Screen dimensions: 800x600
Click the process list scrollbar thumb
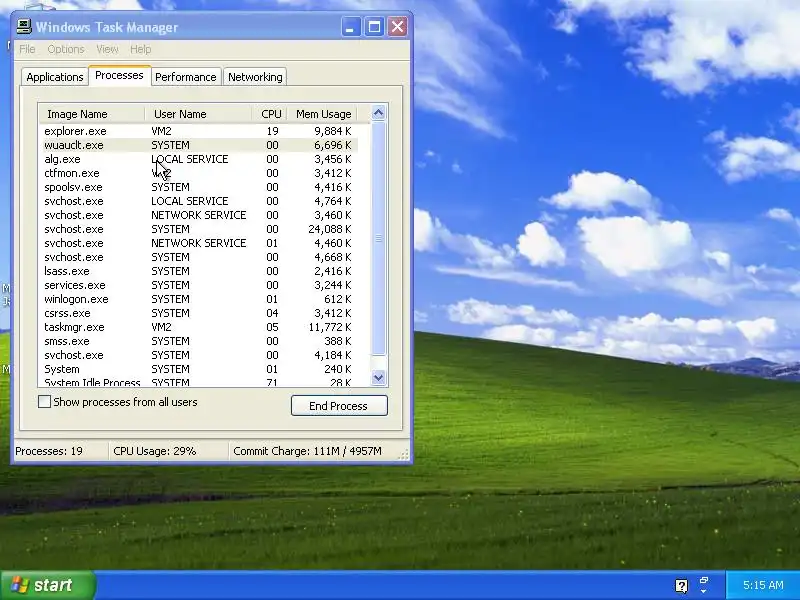pos(379,238)
